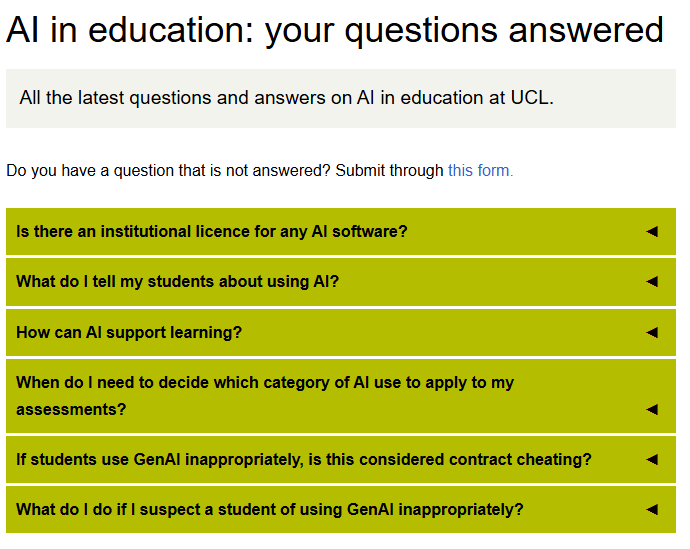Click the 'AI in education: your questions answered' heading
The width and height of the screenshot is (690, 549).
[335, 30]
